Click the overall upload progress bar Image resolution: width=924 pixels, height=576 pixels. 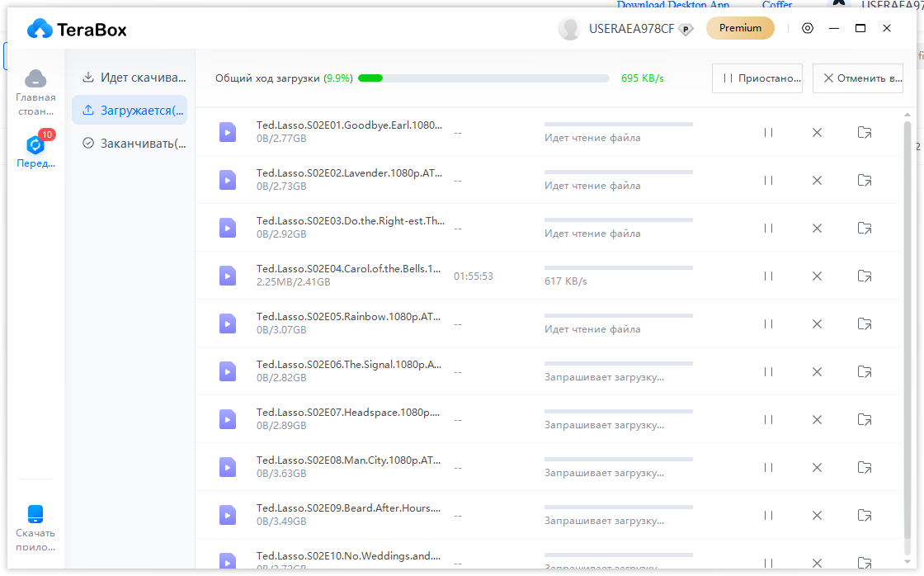[x=483, y=78]
